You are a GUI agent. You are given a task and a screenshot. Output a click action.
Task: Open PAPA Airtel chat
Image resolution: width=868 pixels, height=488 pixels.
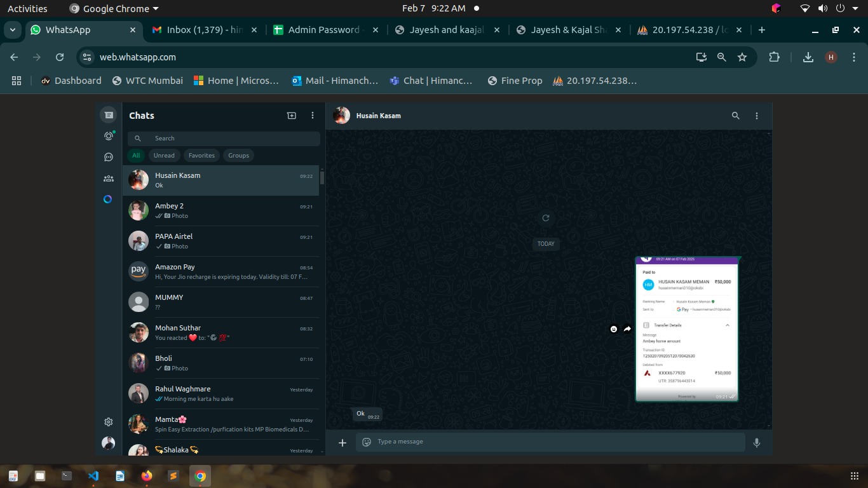pos(221,241)
